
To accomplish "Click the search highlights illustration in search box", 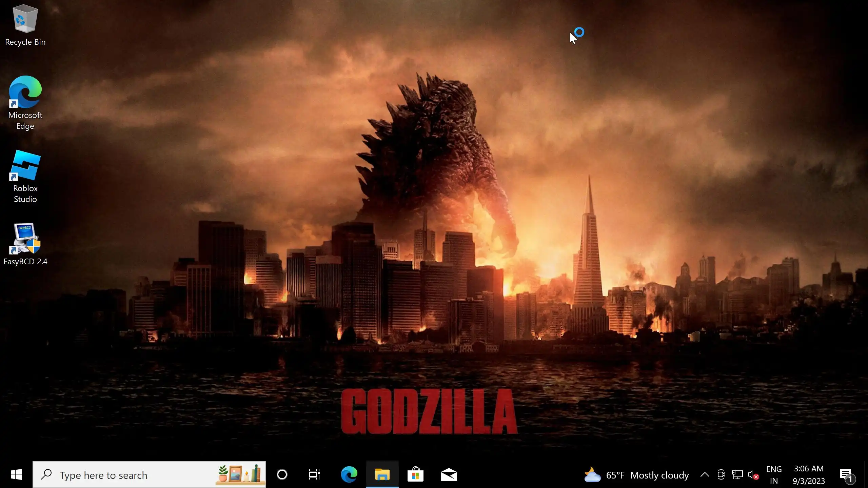I will pyautogui.click(x=240, y=474).
